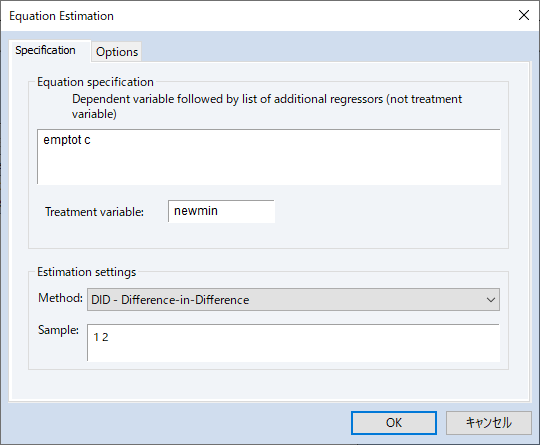Dismiss dialog with the キャンセル button

[x=489, y=423]
